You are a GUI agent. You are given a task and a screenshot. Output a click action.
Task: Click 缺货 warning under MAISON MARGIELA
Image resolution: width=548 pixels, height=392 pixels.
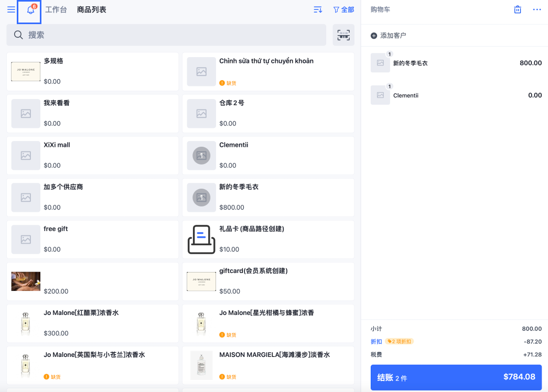coord(228,377)
